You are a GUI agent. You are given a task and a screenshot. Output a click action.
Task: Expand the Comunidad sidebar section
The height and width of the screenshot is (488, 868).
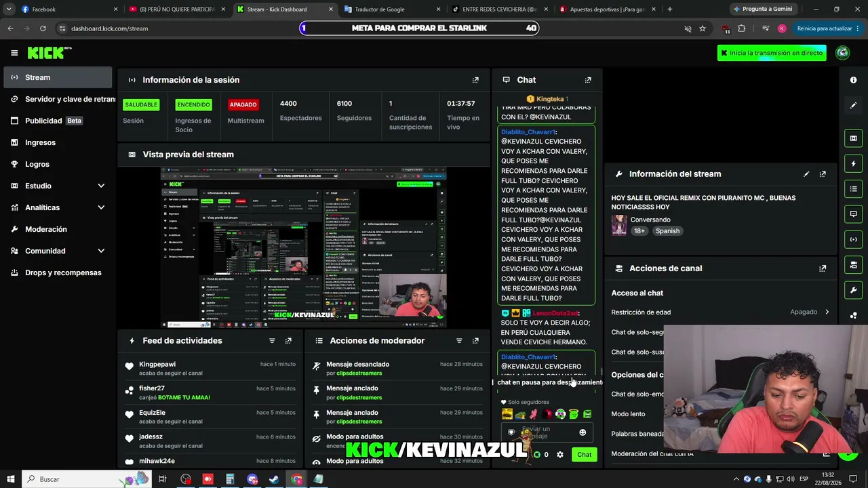coord(101,251)
